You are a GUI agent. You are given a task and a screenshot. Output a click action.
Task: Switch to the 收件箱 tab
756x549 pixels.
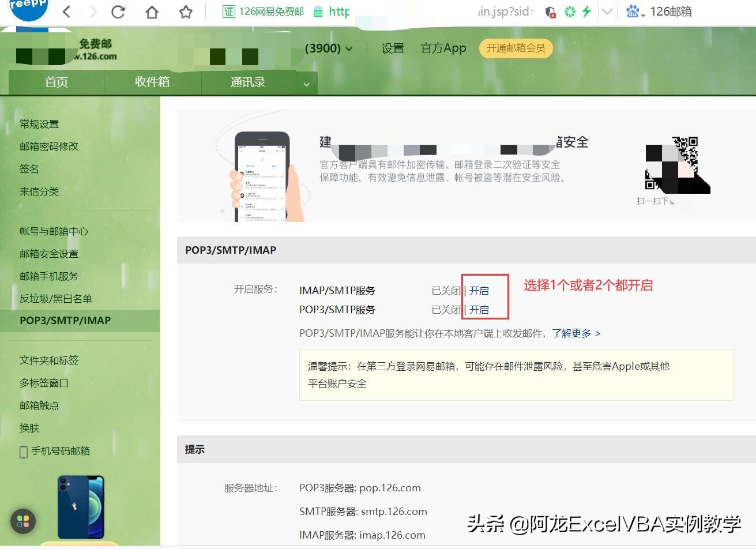[152, 82]
